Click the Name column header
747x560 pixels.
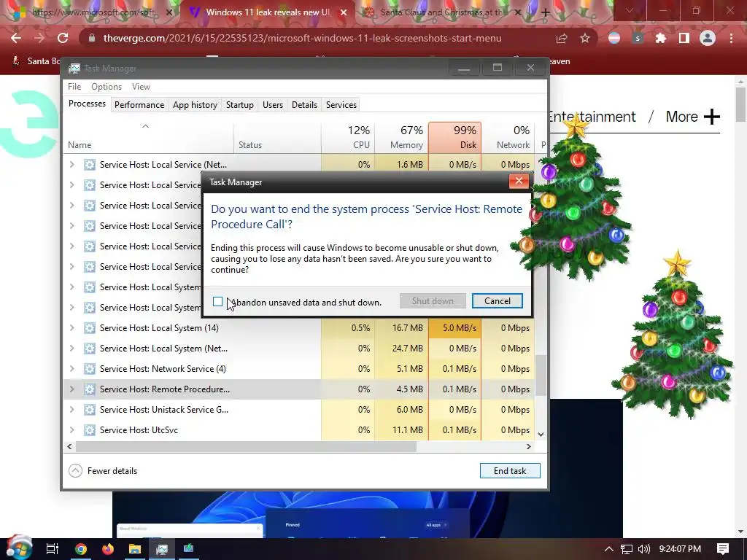click(x=148, y=137)
